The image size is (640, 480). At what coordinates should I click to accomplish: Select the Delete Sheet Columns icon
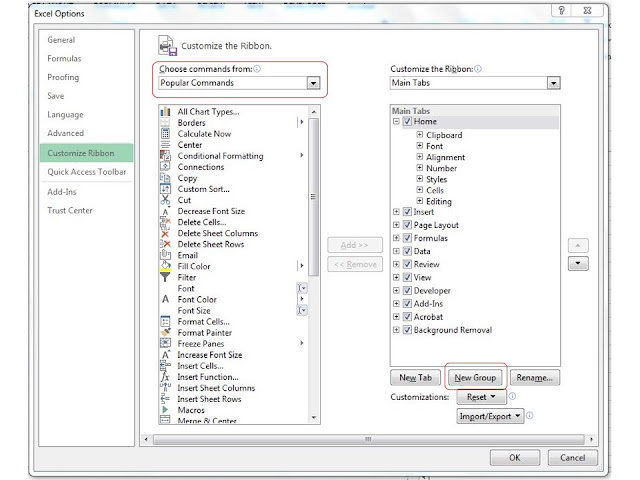(165, 233)
